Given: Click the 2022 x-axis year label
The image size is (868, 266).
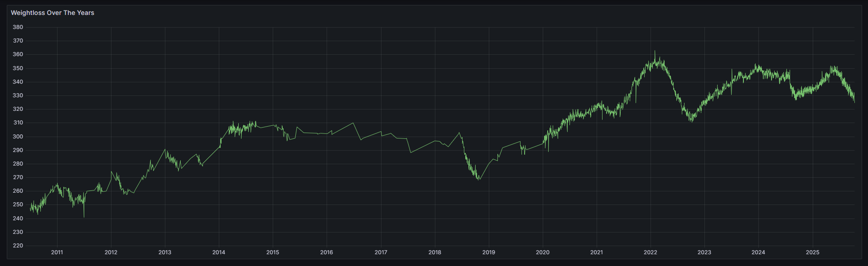Looking at the screenshot, I should [651, 252].
